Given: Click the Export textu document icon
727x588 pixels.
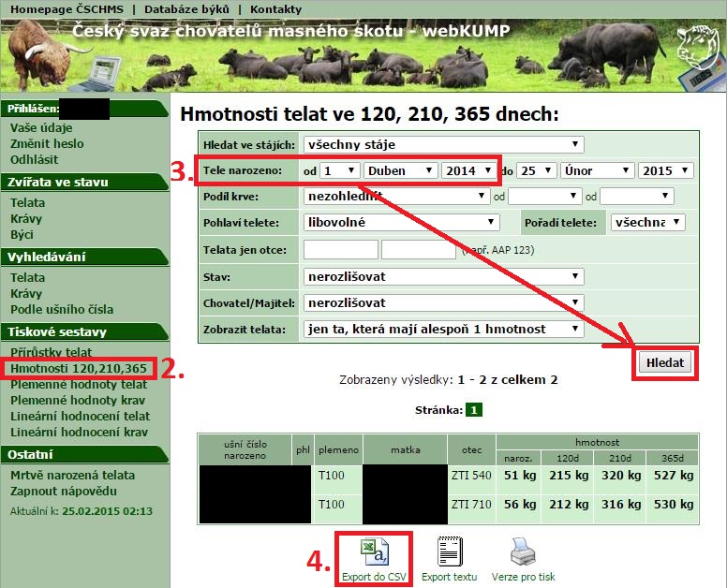Looking at the screenshot, I should [x=449, y=552].
